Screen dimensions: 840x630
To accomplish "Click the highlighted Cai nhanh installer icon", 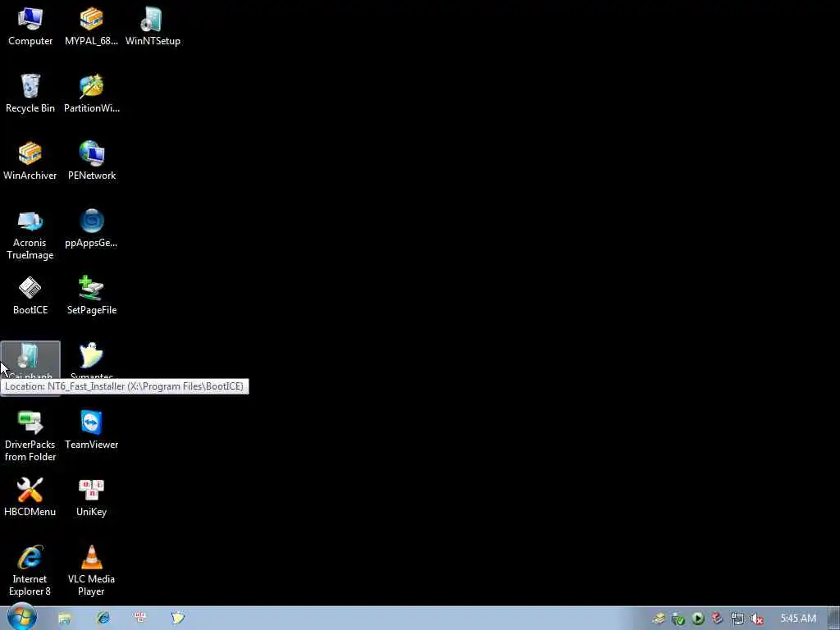I will (x=30, y=361).
